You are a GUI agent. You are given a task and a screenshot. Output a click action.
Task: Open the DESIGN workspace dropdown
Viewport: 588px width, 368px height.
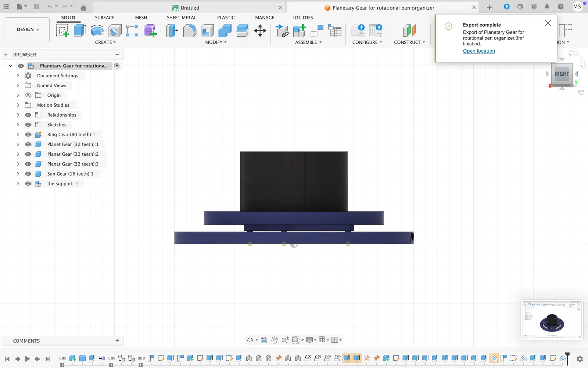click(27, 30)
